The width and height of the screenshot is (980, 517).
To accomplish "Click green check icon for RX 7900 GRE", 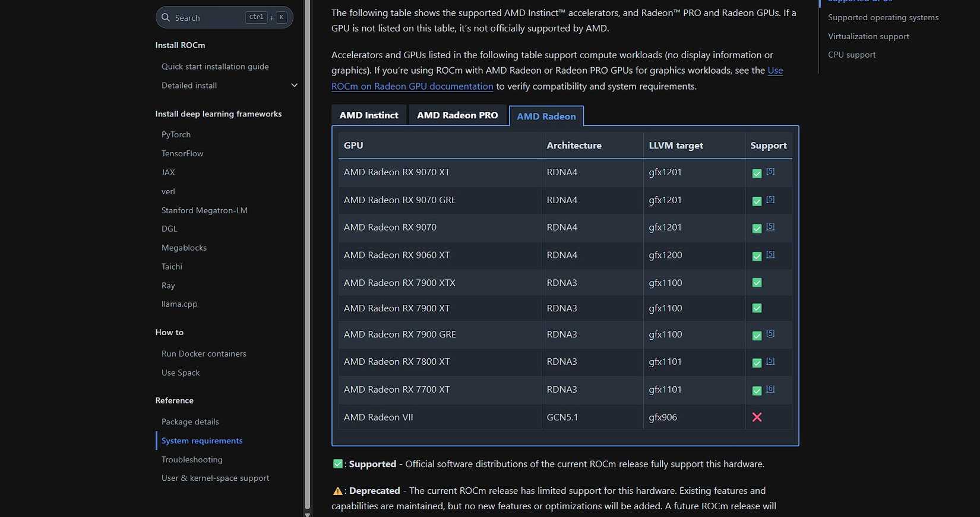I will tap(757, 336).
